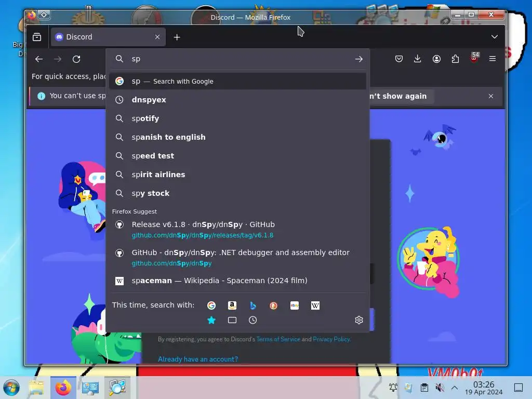Click 'Already have an account?' link
The width and height of the screenshot is (532, 399).
tap(198, 359)
